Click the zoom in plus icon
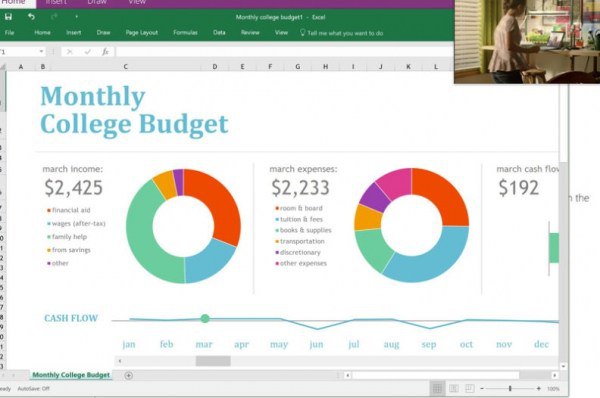The width and height of the screenshot is (600, 398). point(539,389)
